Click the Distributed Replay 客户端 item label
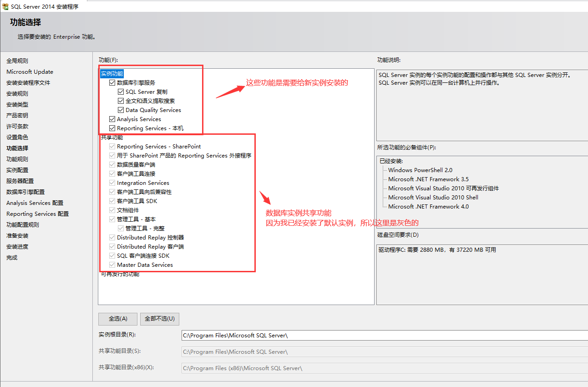 pos(150,247)
